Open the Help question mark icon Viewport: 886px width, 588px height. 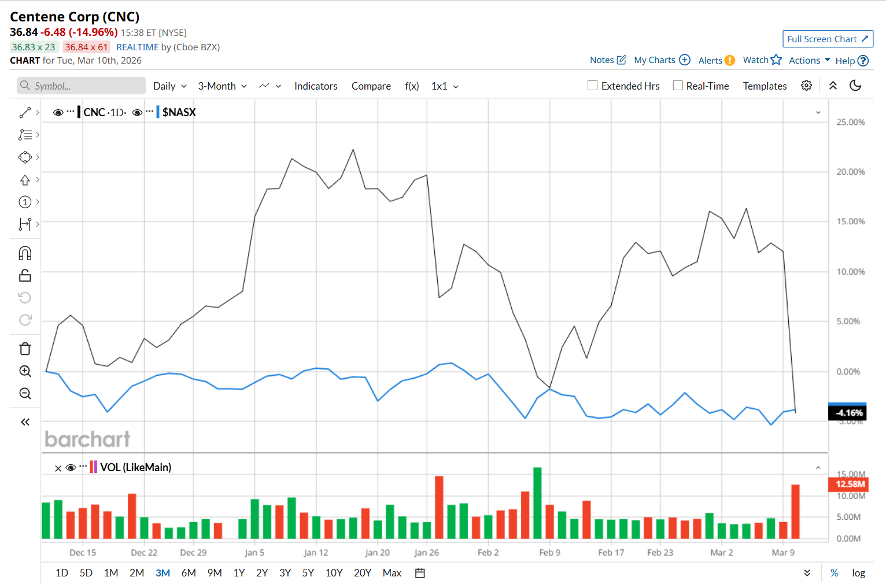click(x=863, y=61)
